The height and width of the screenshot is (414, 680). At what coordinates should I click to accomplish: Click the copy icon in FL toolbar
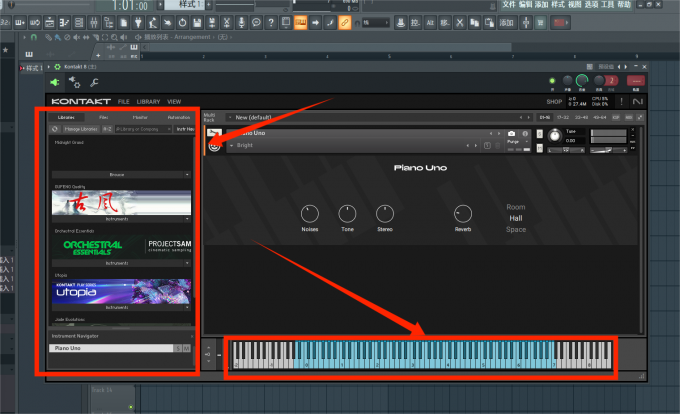pyautogui.click(x=474, y=23)
